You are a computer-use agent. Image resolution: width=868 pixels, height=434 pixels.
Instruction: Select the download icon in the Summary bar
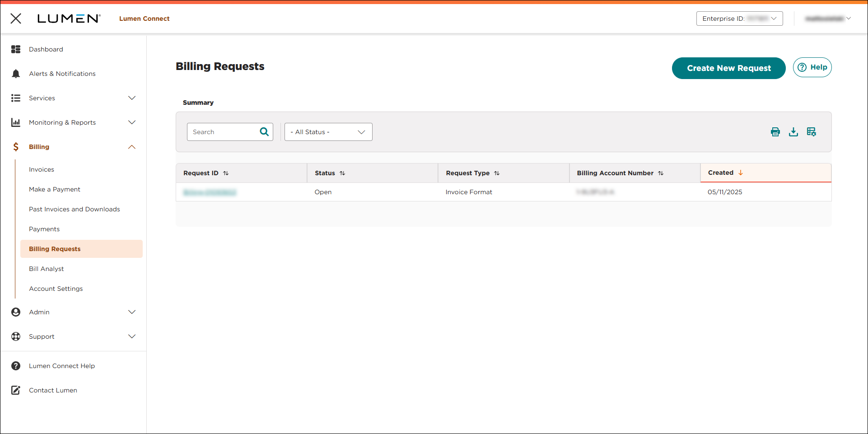[x=793, y=131]
